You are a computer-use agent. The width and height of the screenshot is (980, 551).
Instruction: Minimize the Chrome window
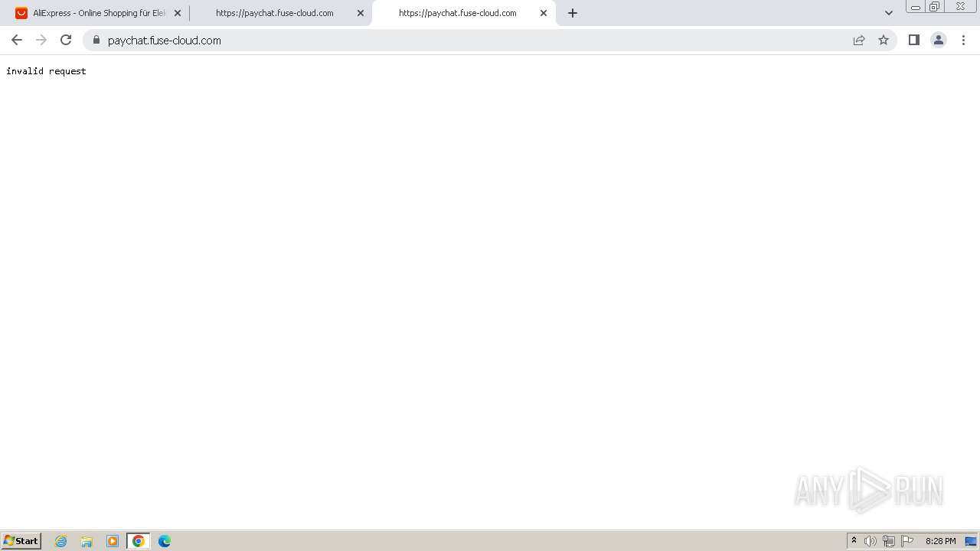click(916, 7)
